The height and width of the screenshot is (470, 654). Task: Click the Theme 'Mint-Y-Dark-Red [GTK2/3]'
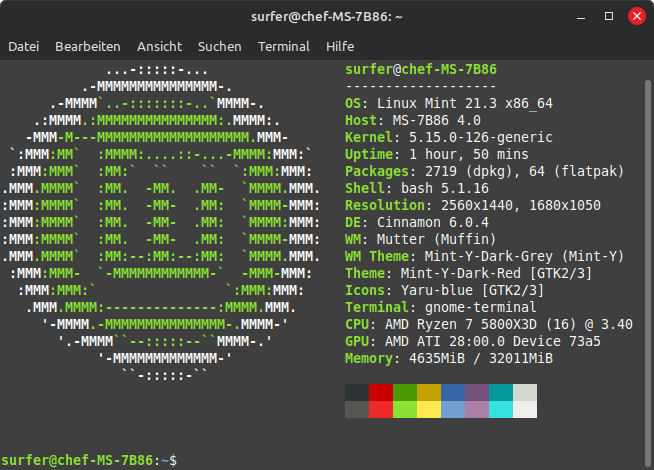point(496,273)
